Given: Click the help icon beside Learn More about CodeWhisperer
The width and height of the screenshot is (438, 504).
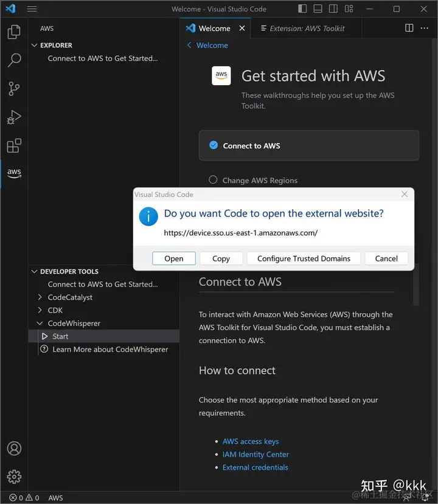Looking at the screenshot, I should click(x=44, y=349).
